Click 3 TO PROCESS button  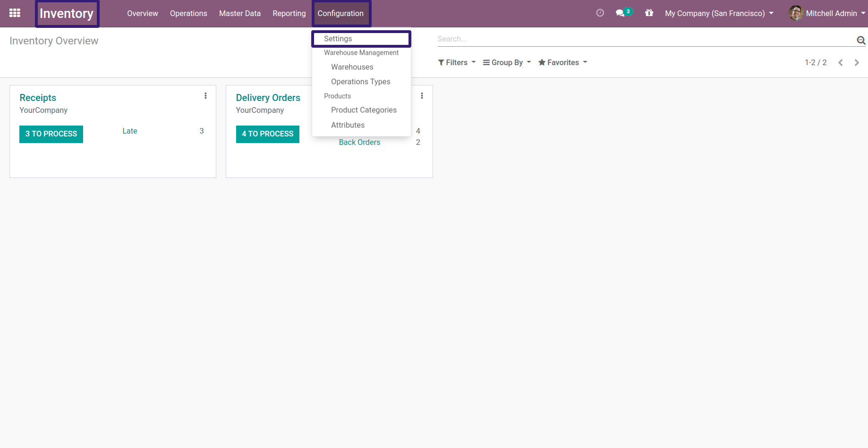point(51,134)
